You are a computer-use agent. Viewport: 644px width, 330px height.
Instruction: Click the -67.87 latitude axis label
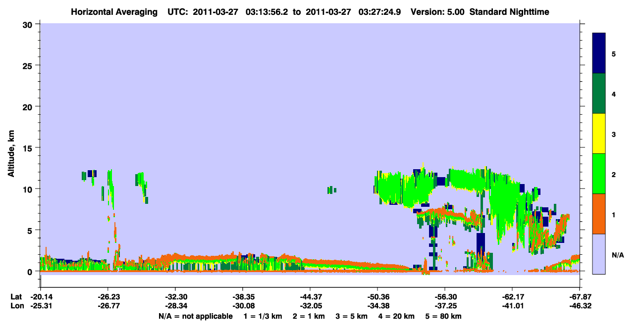click(x=579, y=297)
